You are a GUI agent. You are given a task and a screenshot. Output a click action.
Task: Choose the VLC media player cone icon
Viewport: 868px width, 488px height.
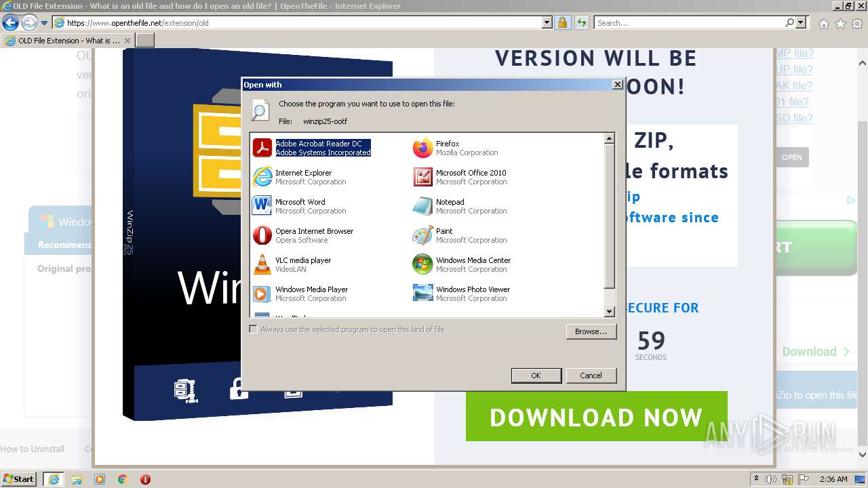tap(262, 264)
